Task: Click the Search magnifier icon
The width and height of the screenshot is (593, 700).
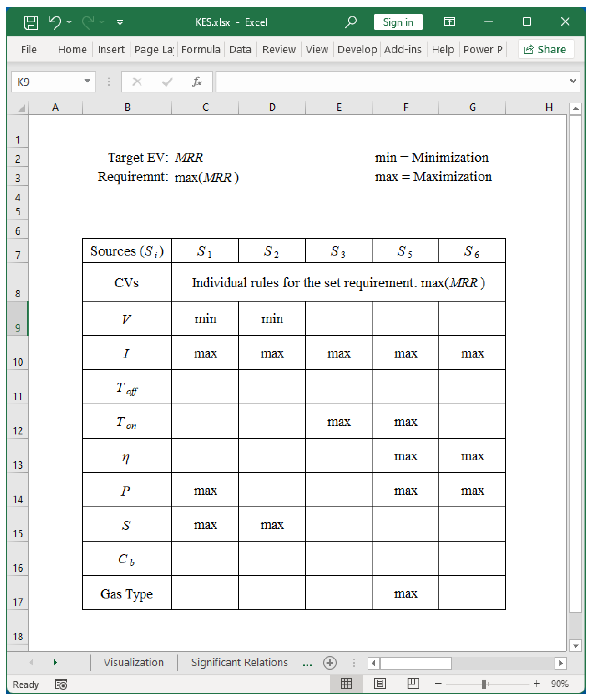Action: [x=351, y=22]
